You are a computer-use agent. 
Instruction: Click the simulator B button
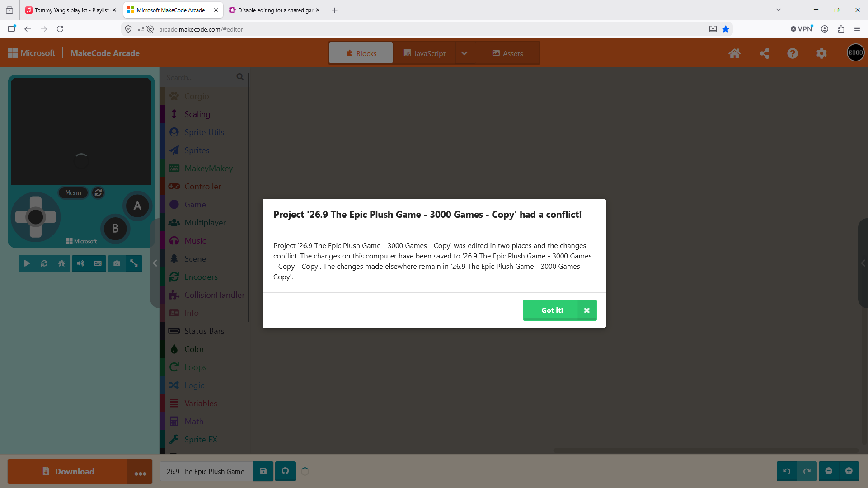[115, 229]
